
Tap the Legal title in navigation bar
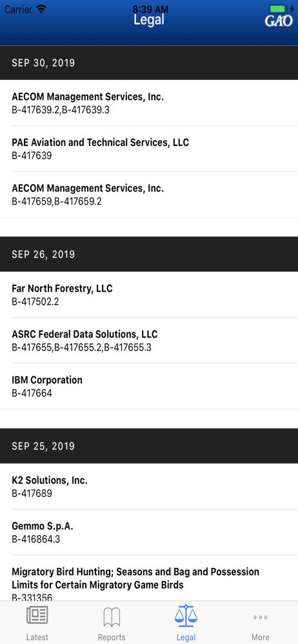pos(149,19)
